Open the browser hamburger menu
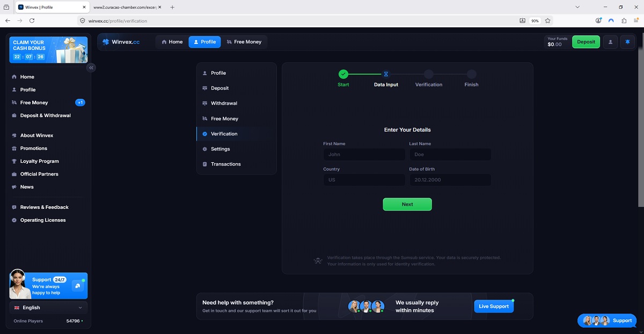 (x=636, y=20)
